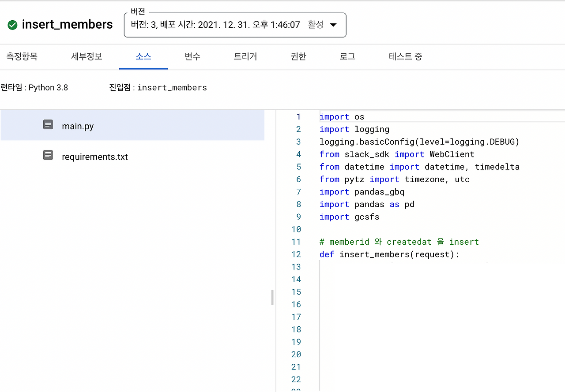
Task: Select main.py in the file list
Action: pos(132,126)
